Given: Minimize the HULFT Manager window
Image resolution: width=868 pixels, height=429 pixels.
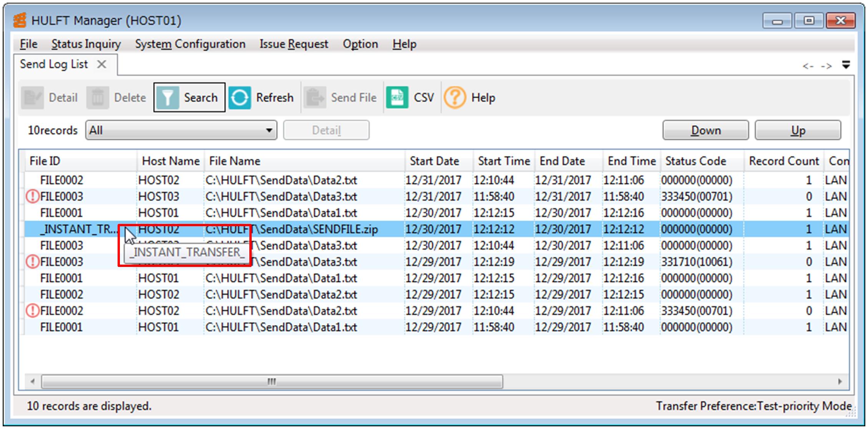Looking at the screenshot, I should tap(777, 21).
